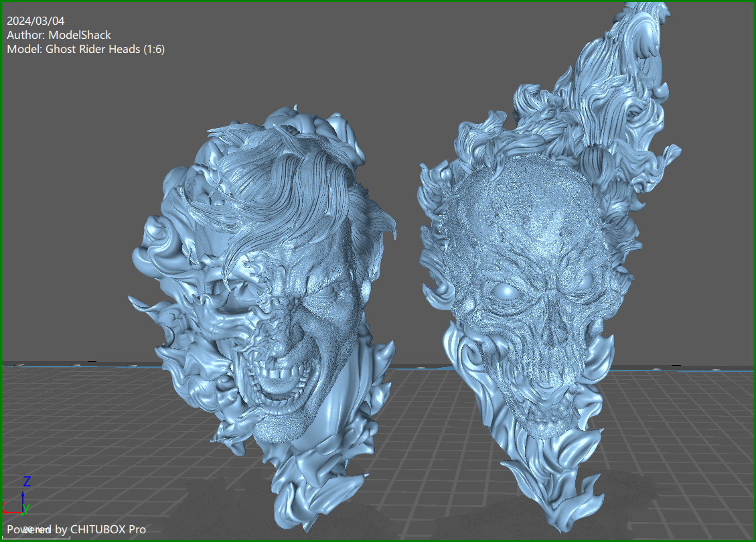This screenshot has width=756, height=542.
Task: Click the blue Z axis on the gizmo
Action: tap(23, 500)
